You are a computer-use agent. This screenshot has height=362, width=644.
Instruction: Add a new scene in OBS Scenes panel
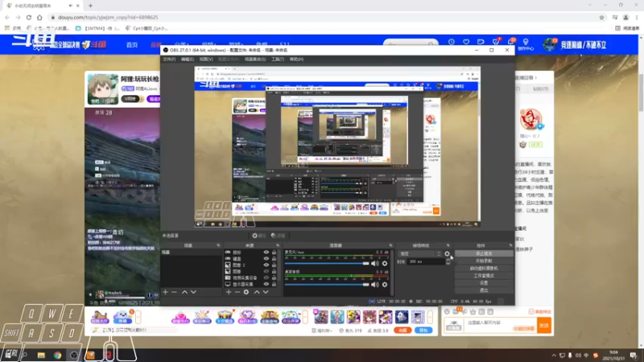[166, 292]
